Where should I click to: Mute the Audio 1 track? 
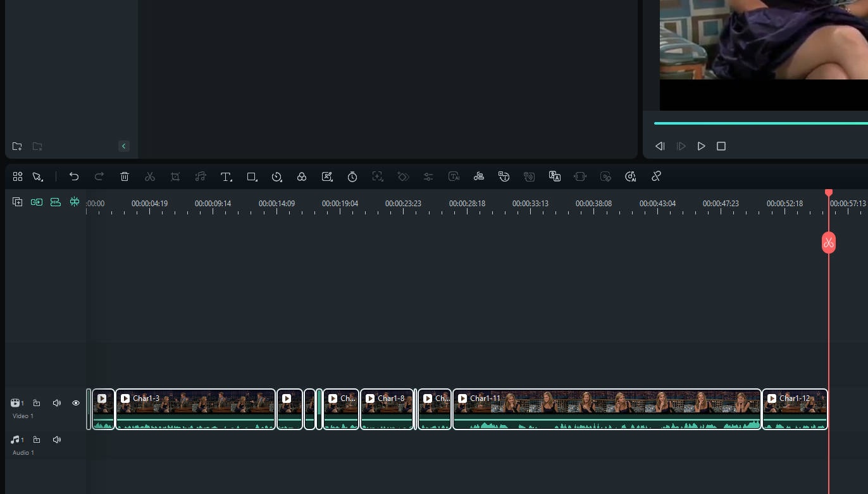[x=57, y=440]
